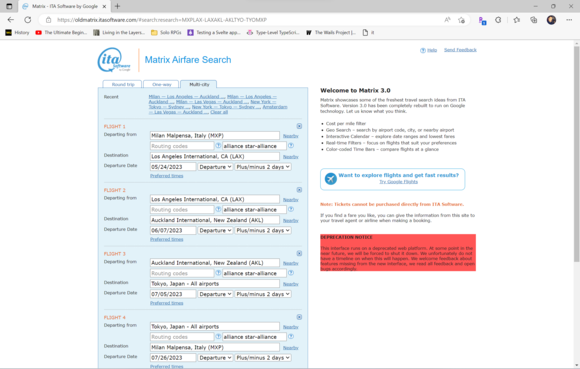Screen dimensions: 580x369
Task: Click Flight 1 departure field Milan Malpensa
Action: [x=215, y=135]
